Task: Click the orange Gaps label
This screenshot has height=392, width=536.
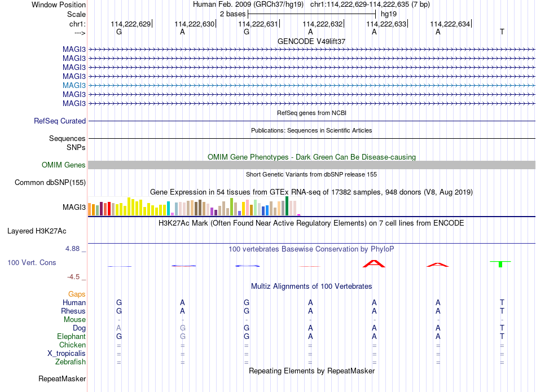Action: pos(77,294)
